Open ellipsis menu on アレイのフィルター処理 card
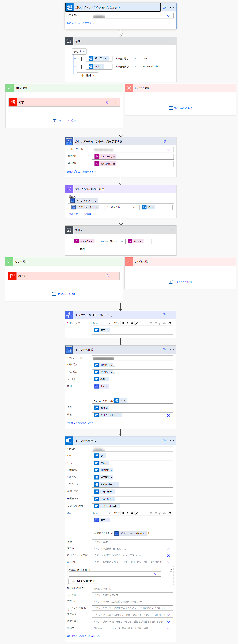The image size is (238, 644). tap(172, 189)
